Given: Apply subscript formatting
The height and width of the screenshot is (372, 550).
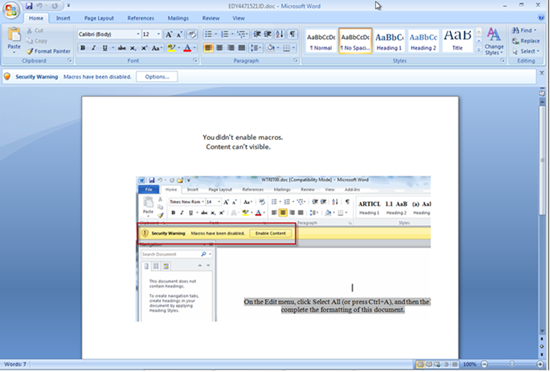Looking at the screenshot, I should coord(133,48).
